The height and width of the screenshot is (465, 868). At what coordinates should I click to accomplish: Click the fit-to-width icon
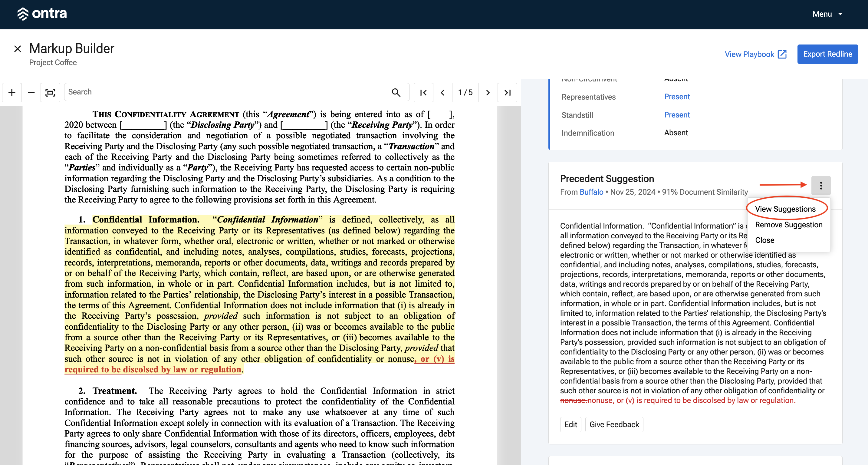pyautogui.click(x=50, y=92)
